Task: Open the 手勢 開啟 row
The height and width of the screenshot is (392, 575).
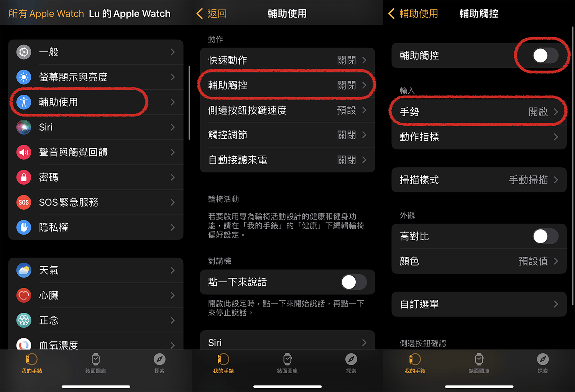Action: pos(479,112)
